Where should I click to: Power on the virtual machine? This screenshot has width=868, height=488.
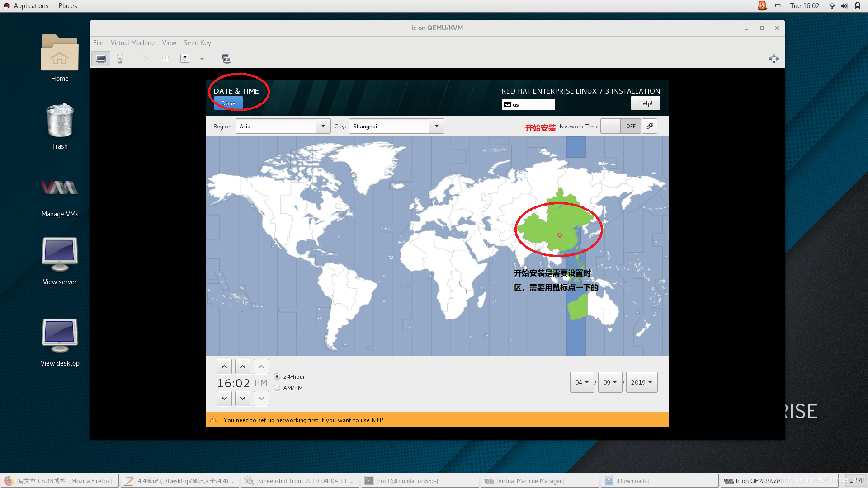(146, 59)
